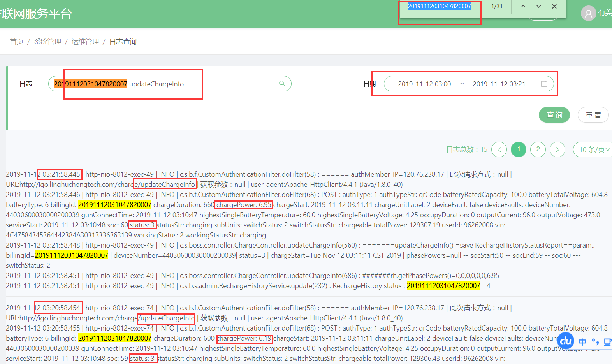Open the user avatar profile icon
612x364 pixels.
pyautogui.click(x=588, y=13)
